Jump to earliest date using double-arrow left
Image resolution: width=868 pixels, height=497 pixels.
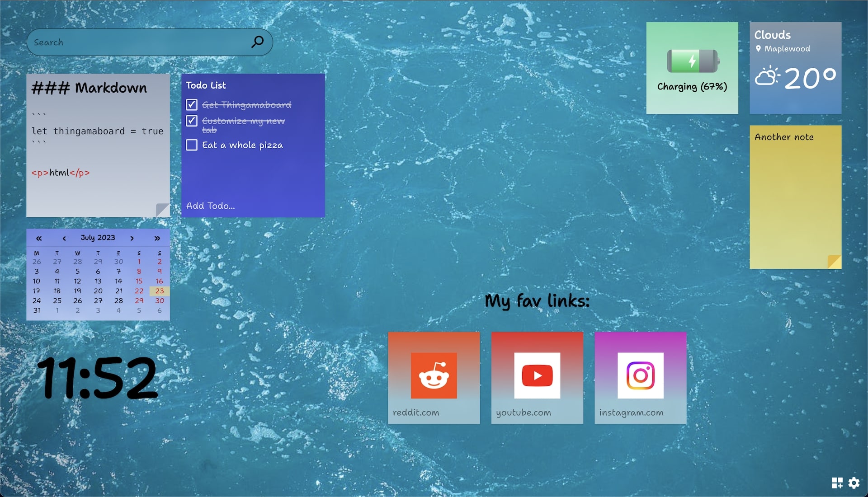pyautogui.click(x=37, y=239)
